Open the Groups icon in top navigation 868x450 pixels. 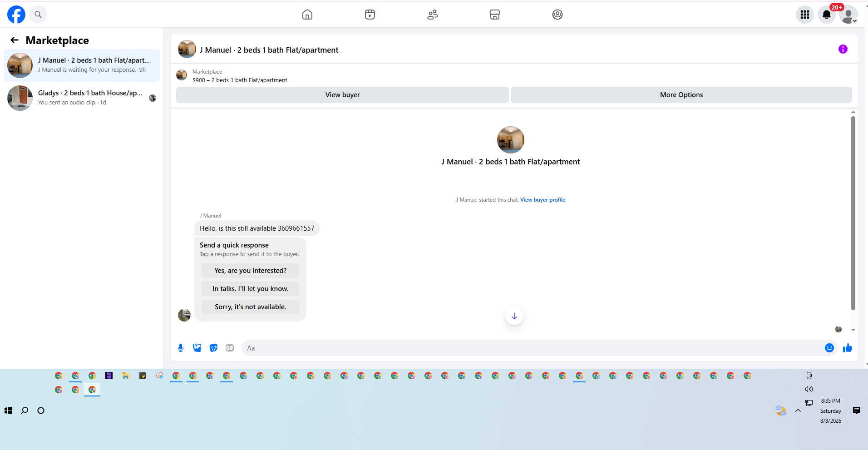[557, 15]
